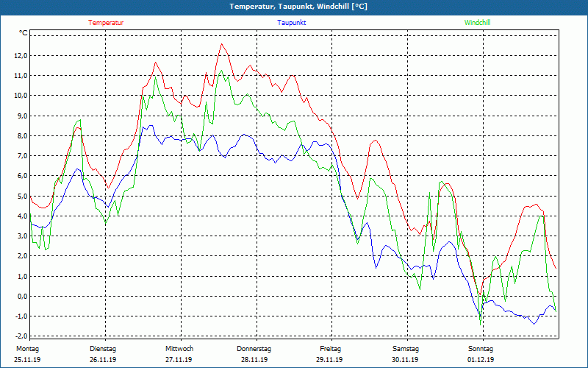Click the 0,0 y-axis value

pos(23,296)
